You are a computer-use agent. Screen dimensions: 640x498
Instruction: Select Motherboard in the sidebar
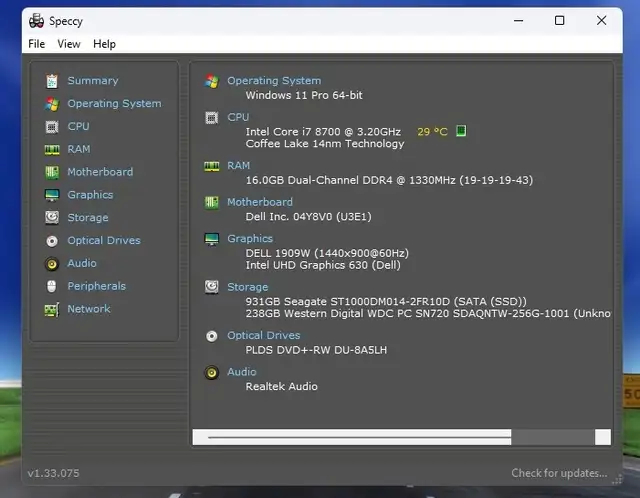click(100, 172)
